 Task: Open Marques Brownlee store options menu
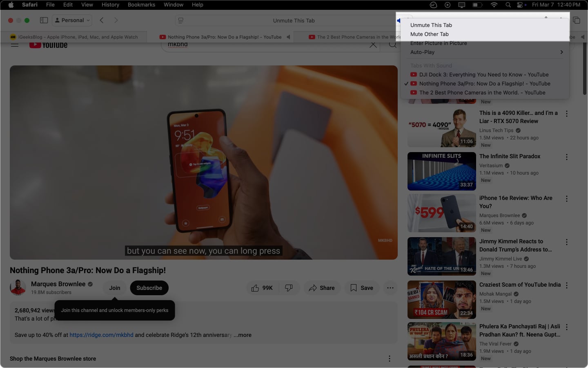point(390,359)
